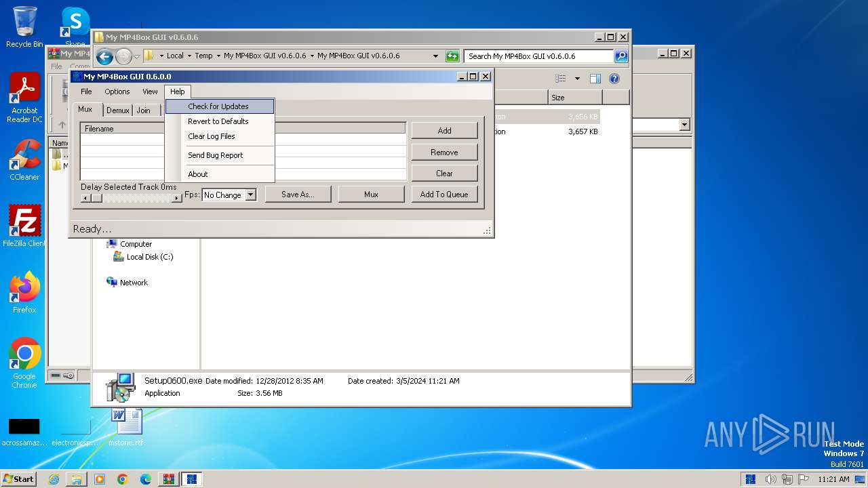Viewport: 868px width, 488px height.
Task: Click the Clear button
Action: pyautogui.click(x=444, y=174)
